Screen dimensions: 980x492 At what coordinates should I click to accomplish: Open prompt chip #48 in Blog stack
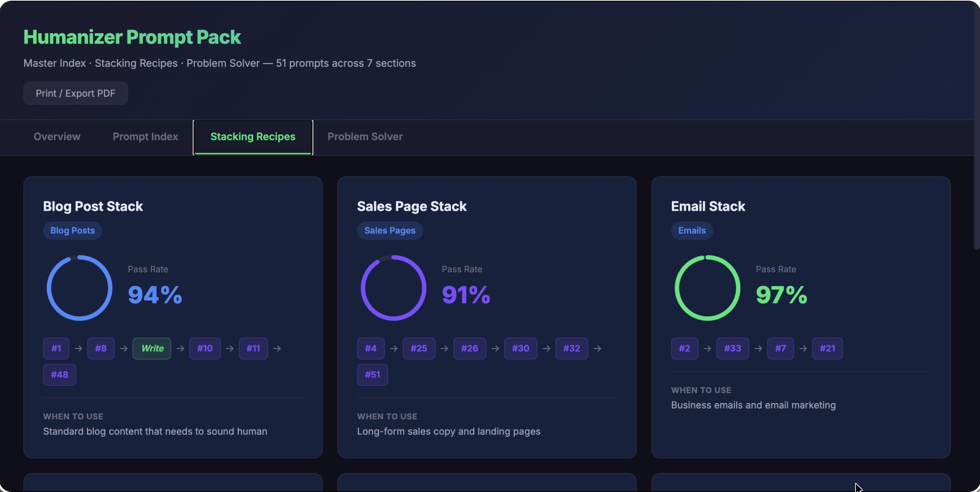click(x=59, y=375)
